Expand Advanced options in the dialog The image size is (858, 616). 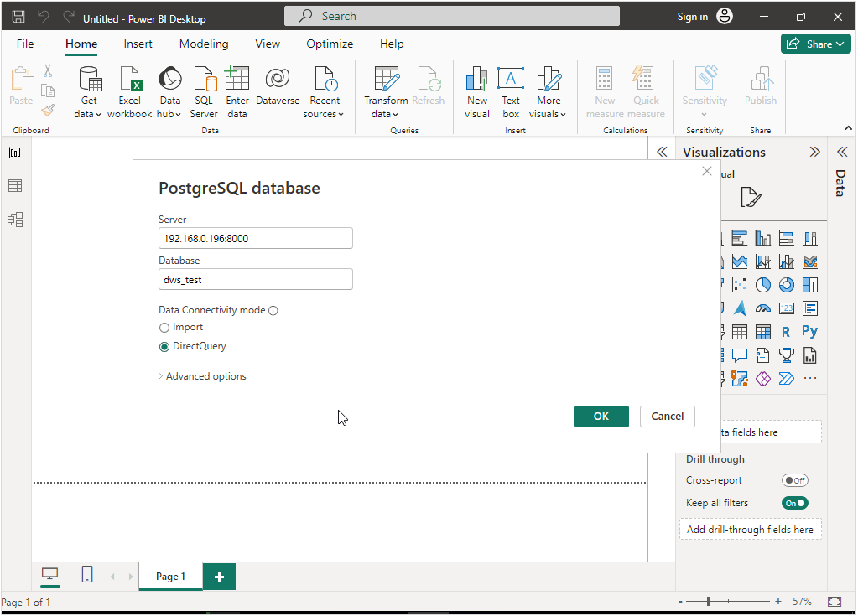[202, 376]
